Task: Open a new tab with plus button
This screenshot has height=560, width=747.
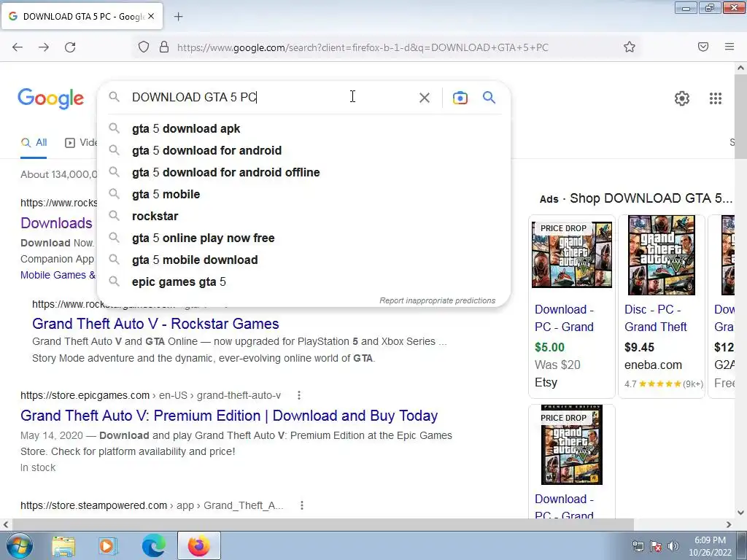Action: [x=178, y=17]
